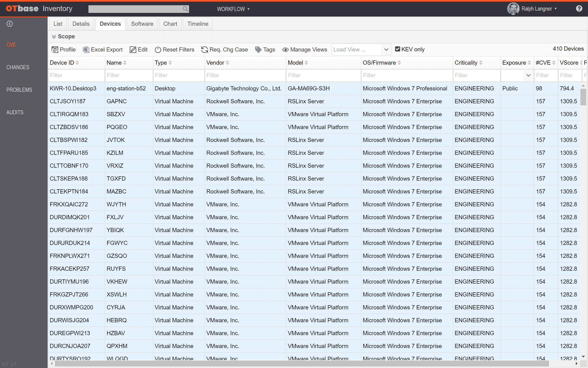Click the VScore filter field

pyautogui.click(x=570, y=75)
